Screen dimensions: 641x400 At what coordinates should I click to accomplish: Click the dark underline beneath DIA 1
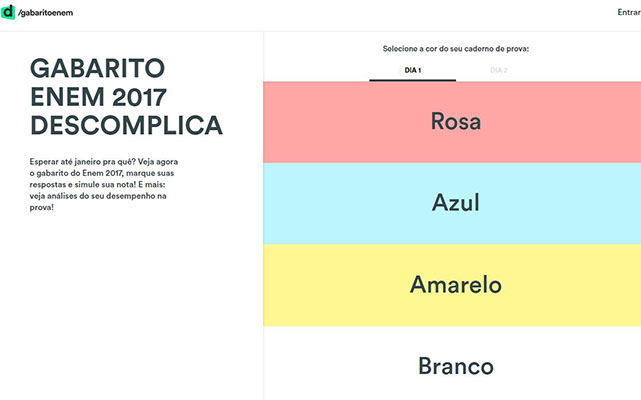pos(412,80)
